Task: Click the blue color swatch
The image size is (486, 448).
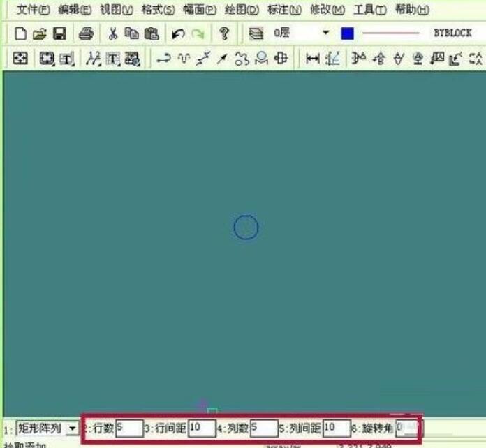Action: (348, 33)
